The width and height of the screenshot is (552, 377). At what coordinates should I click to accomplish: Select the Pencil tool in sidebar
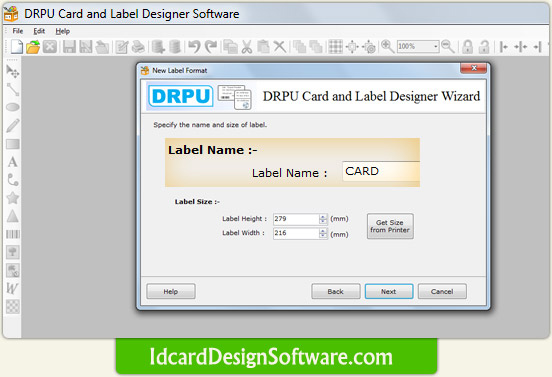coord(13,126)
